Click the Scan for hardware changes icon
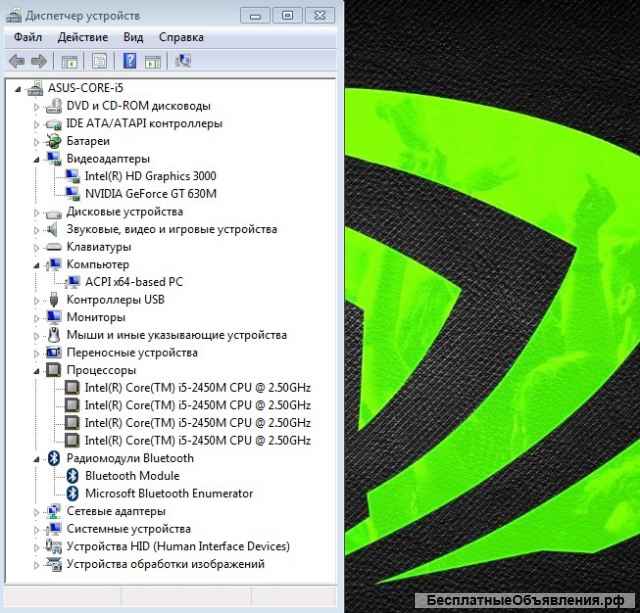 (x=183, y=61)
